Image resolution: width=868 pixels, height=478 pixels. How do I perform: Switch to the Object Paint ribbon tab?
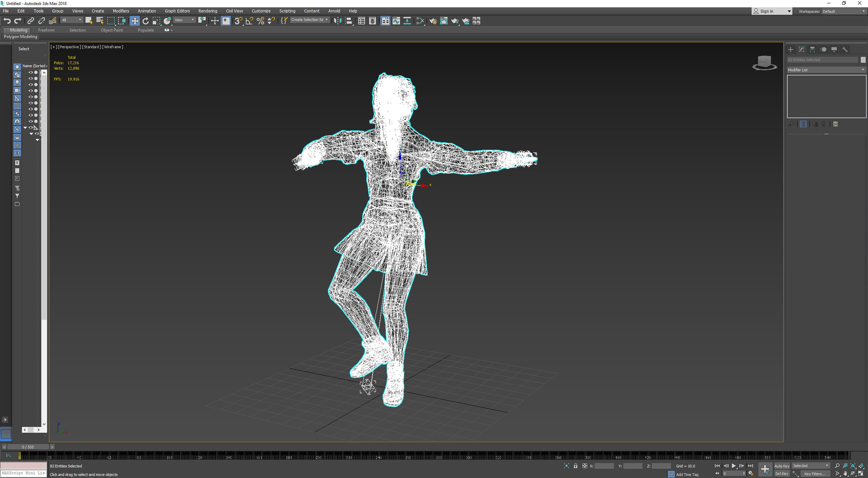click(111, 30)
